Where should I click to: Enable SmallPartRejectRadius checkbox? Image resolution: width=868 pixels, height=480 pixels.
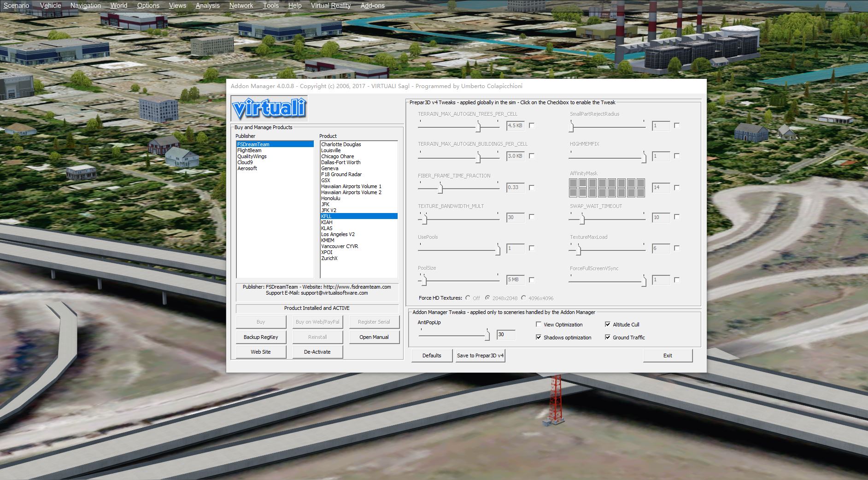(677, 125)
